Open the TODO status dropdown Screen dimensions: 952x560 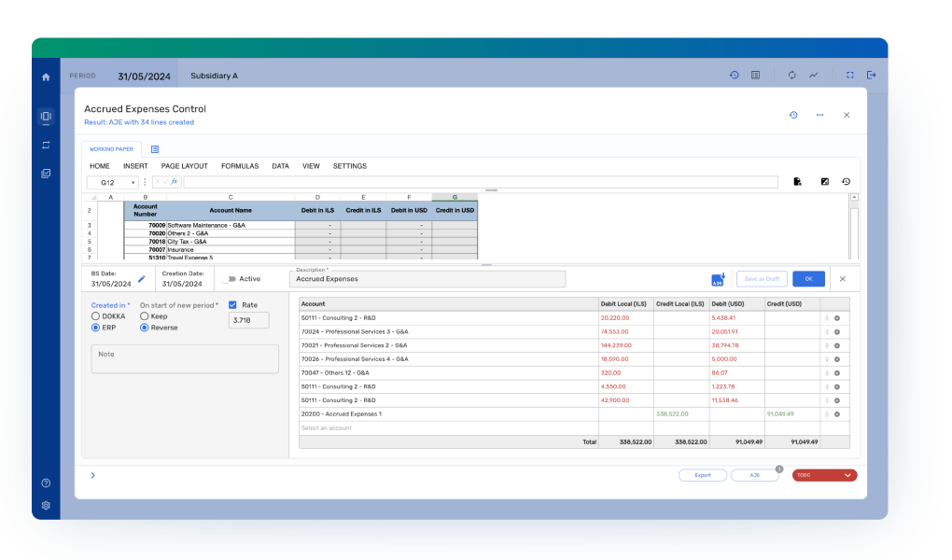(824, 475)
